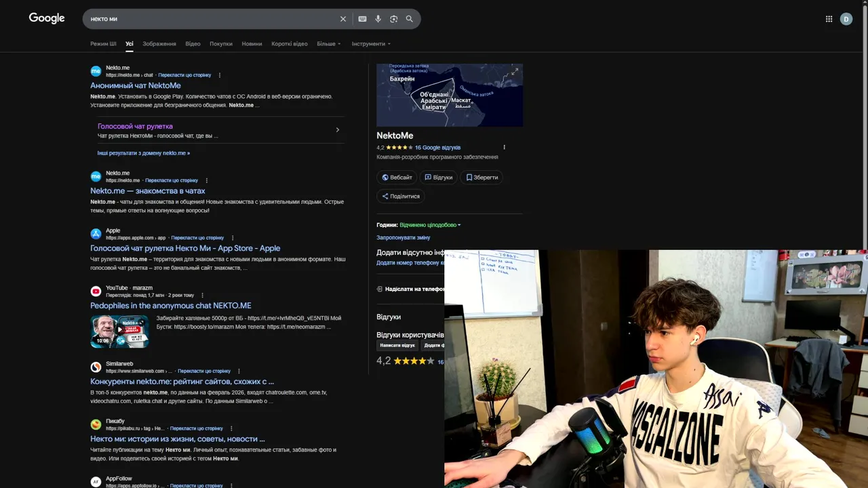Screen dimensions: 868x488
Task: Click Запропонувати зміну link
Action: tap(403, 238)
